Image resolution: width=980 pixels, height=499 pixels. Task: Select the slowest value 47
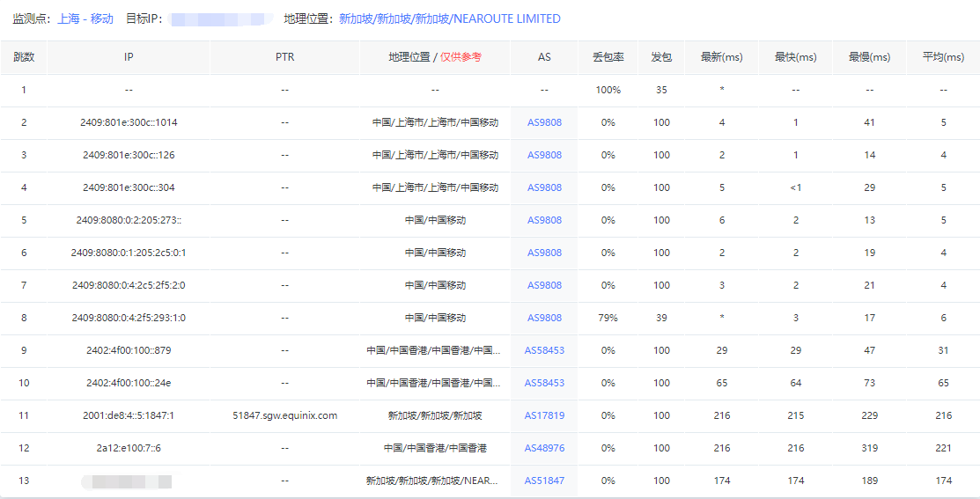point(869,350)
